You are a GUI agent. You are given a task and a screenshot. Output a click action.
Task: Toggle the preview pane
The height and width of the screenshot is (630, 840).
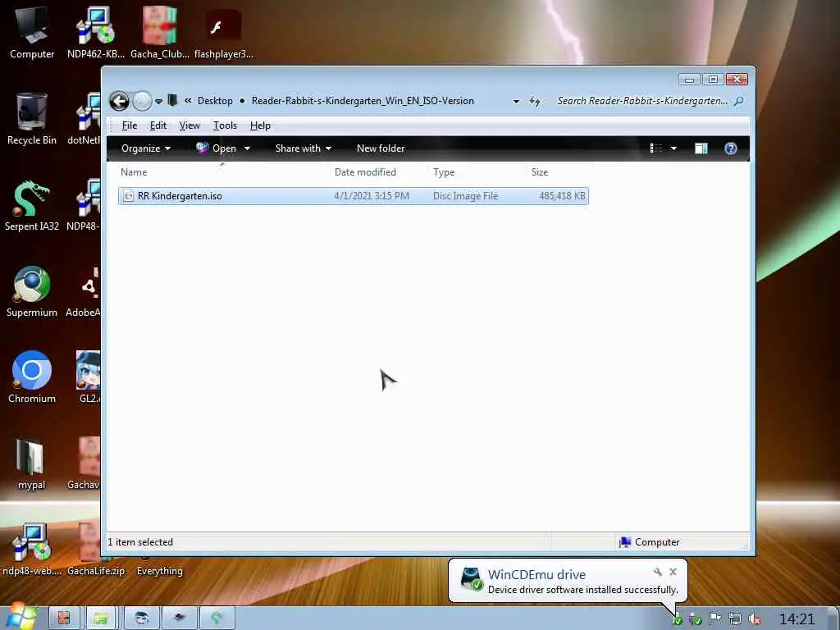(x=701, y=148)
